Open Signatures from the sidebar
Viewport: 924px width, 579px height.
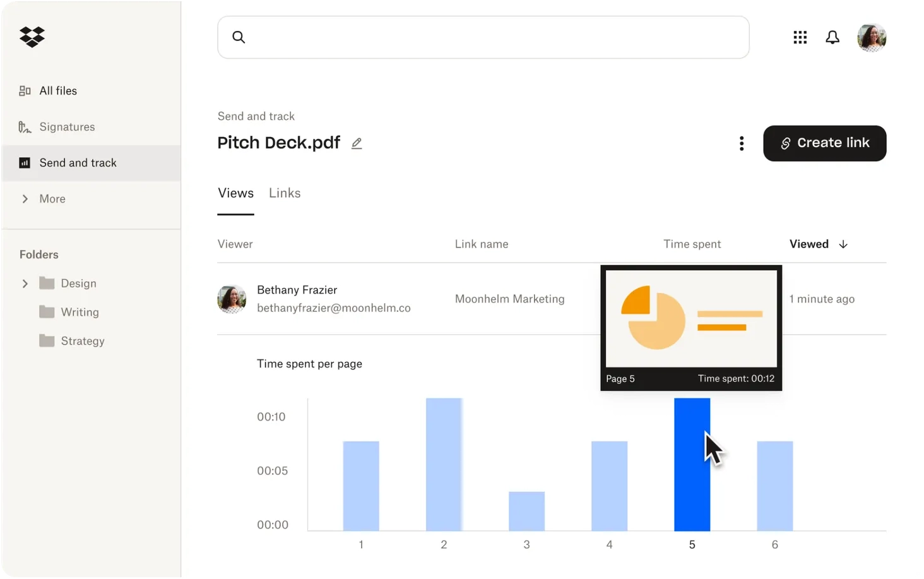67,127
